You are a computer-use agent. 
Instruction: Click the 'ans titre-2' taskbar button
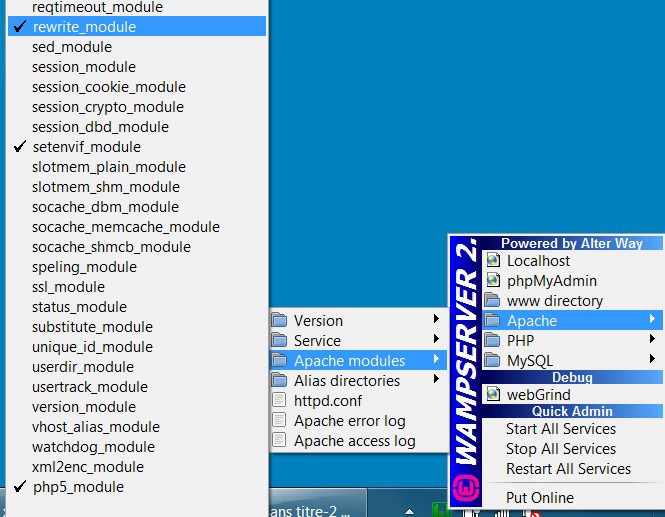[318, 505]
